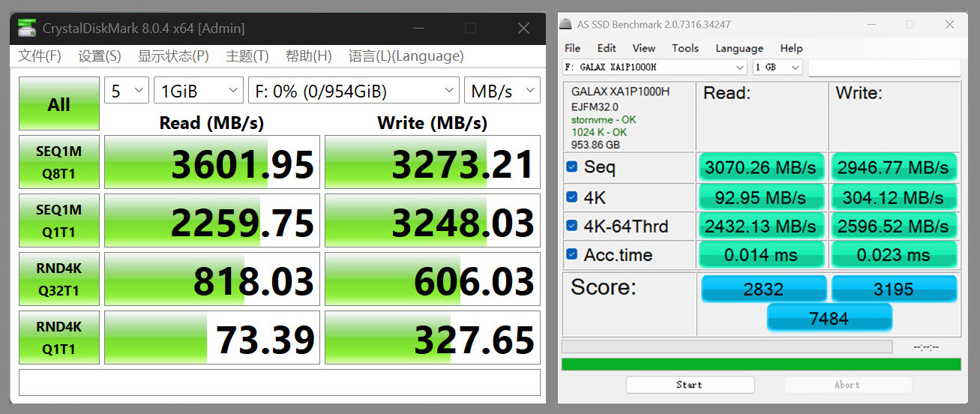Open the MB/s unit dropdown
Image resolution: width=980 pixels, height=414 pixels.
502,91
